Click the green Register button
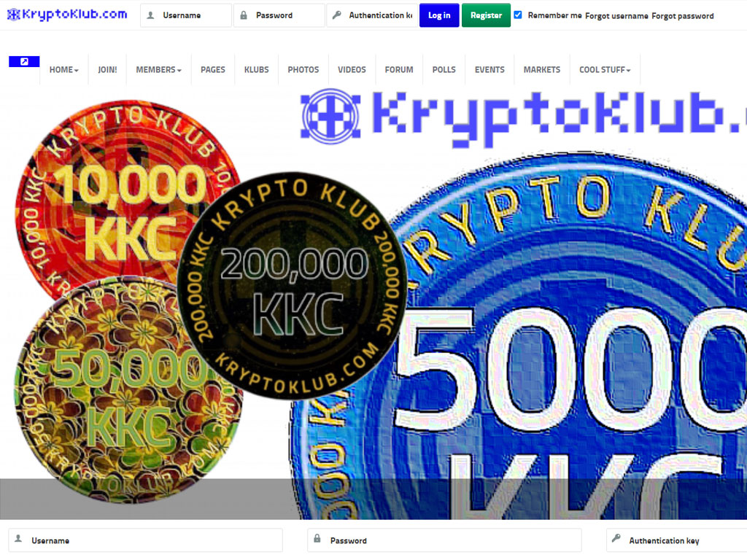Screen dimensions: 747x560 [x=486, y=15]
